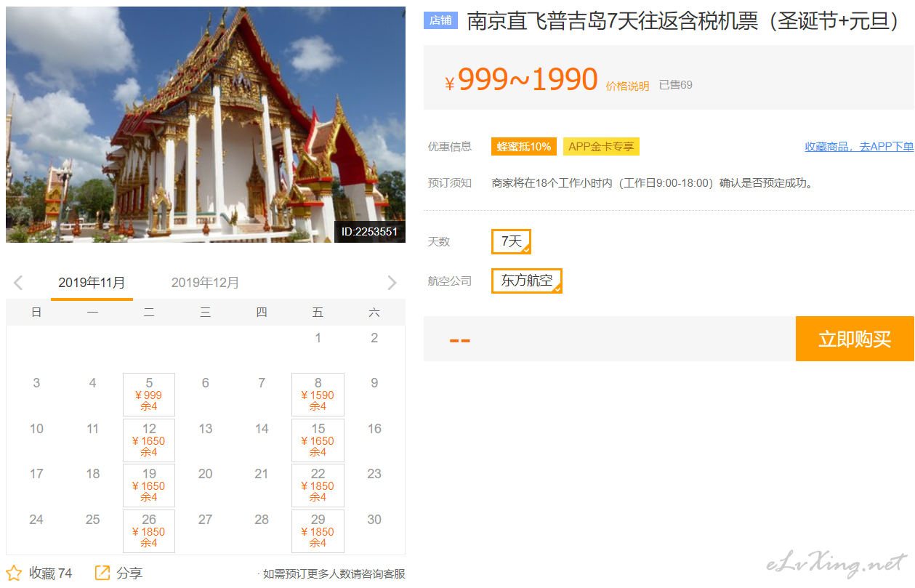
Task: Click the 分享 share label
Action: (129, 573)
